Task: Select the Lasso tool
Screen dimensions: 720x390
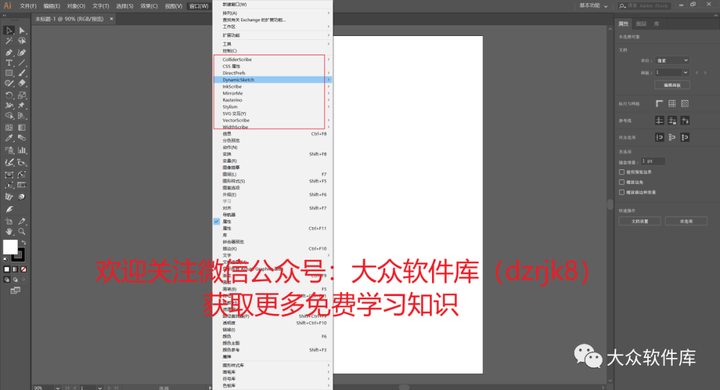Action: coord(22,41)
